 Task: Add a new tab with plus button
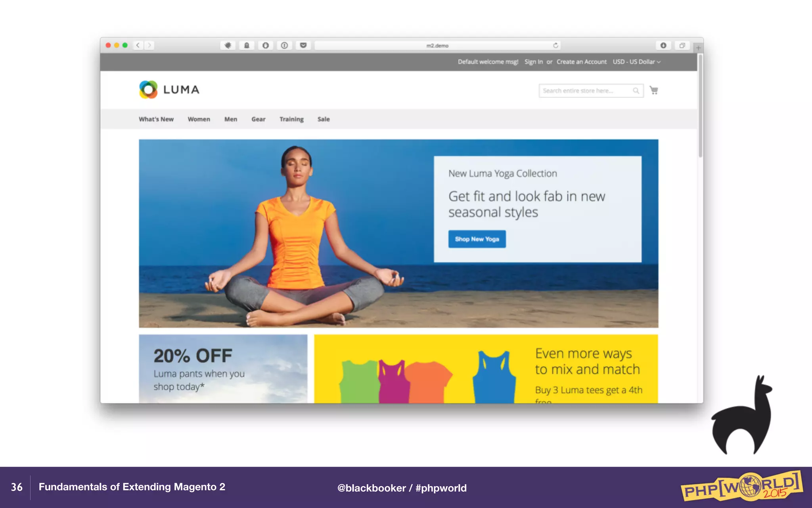click(698, 48)
